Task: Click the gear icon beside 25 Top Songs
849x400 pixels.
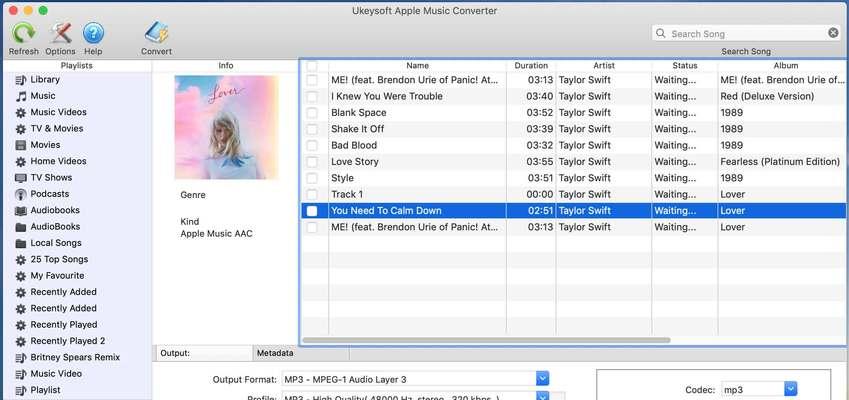Action: pos(21,260)
